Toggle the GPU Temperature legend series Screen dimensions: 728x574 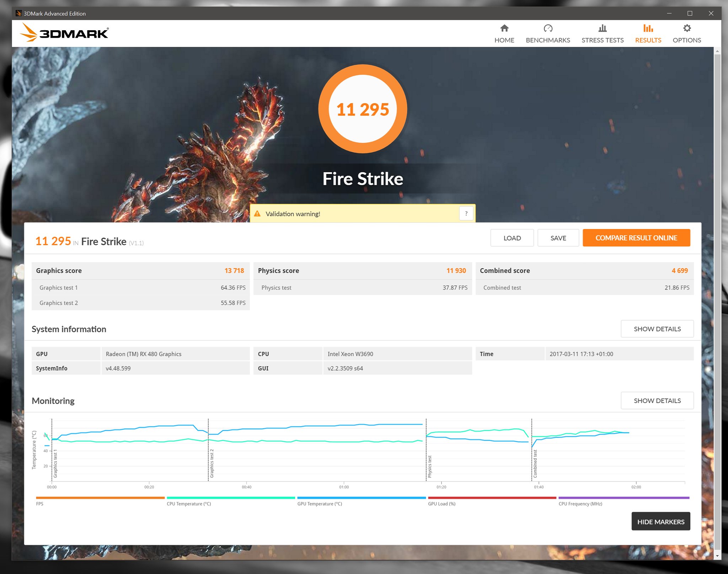(361, 501)
